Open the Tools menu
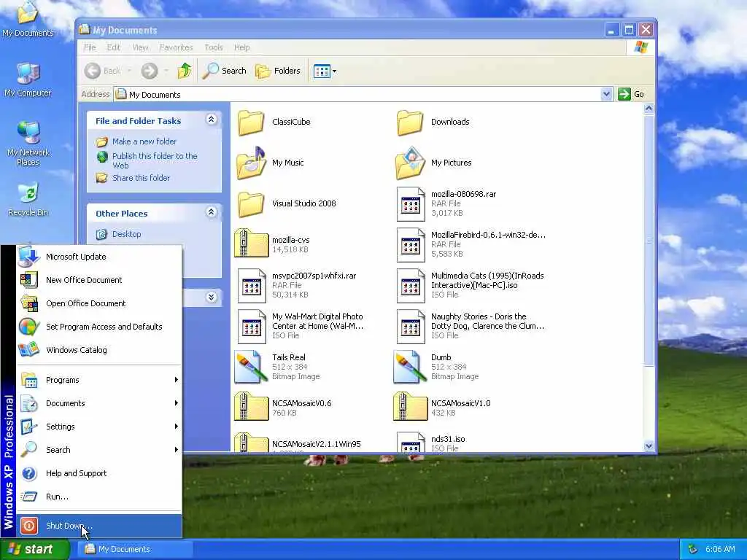Screen dimensions: 747x560 [x=214, y=47]
